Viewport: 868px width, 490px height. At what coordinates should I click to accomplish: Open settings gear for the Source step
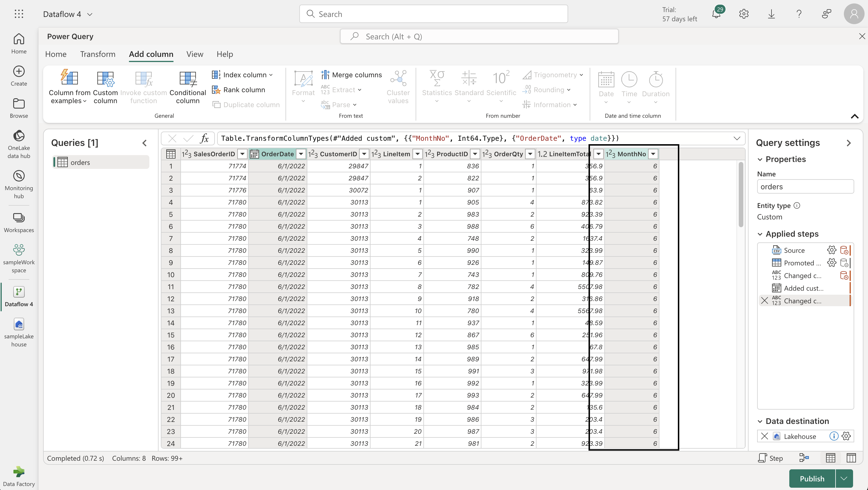(831, 250)
